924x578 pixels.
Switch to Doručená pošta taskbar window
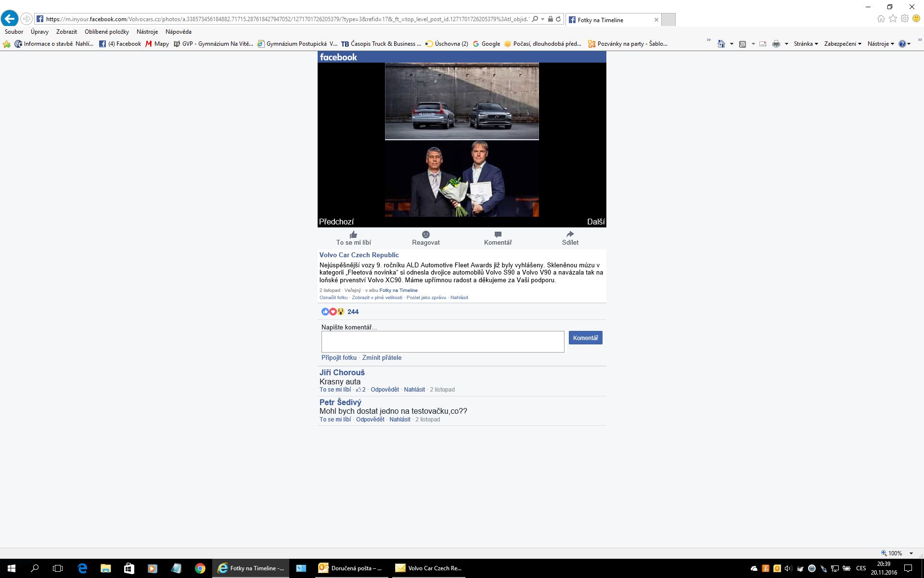351,568
